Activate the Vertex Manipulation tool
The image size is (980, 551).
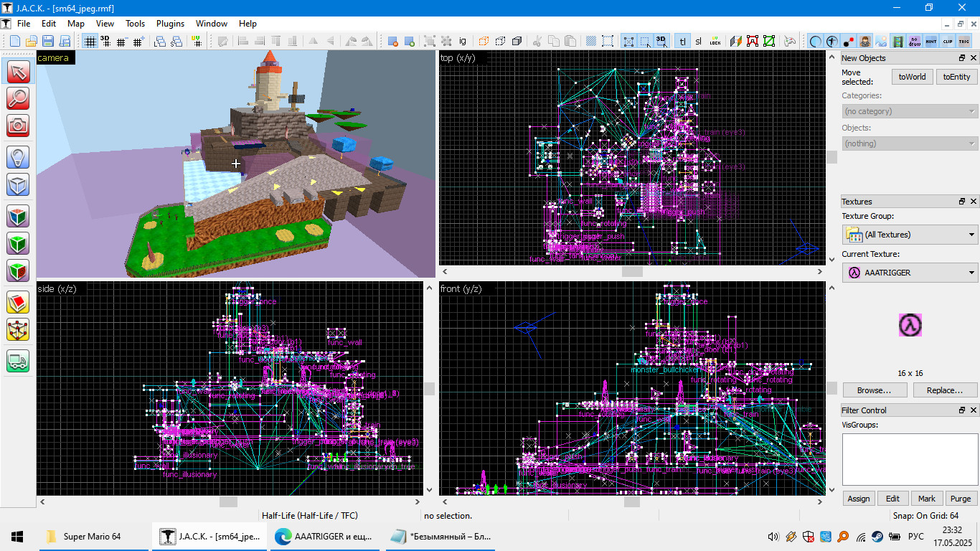pos(17,330)
